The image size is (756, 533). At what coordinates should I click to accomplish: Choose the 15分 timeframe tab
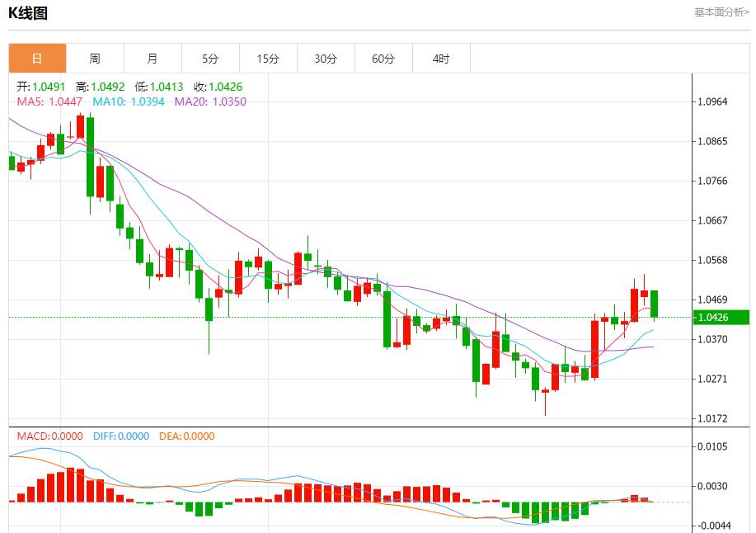268,59
